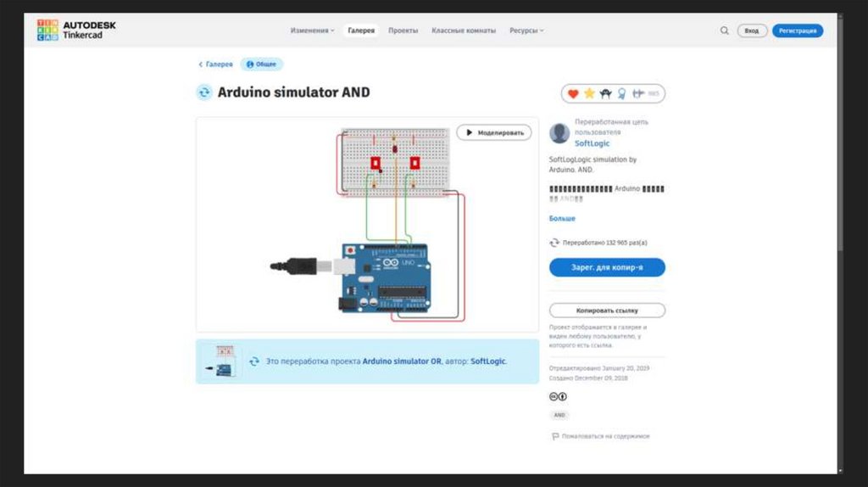Expand description with Больше link

[562, 218]
